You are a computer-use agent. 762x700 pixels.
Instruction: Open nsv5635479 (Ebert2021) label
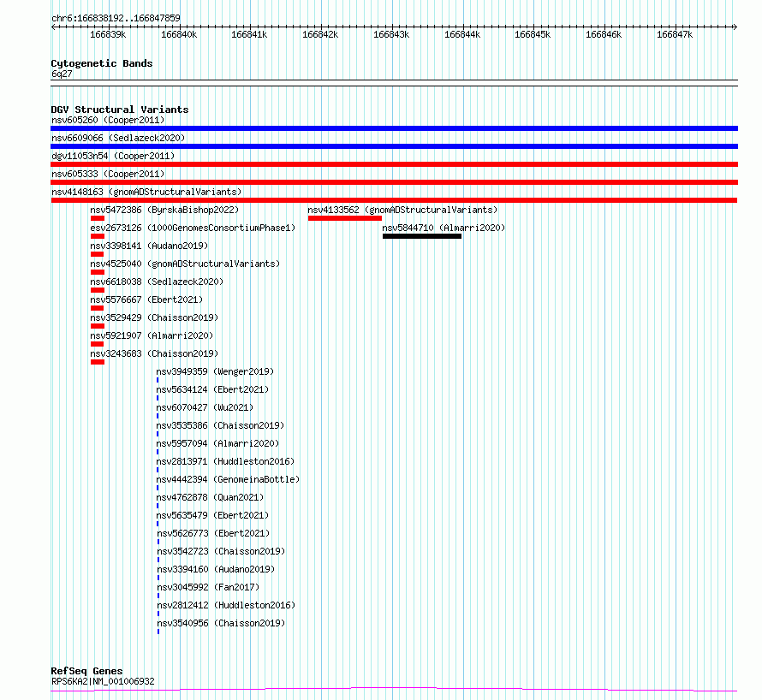point(212,515)
